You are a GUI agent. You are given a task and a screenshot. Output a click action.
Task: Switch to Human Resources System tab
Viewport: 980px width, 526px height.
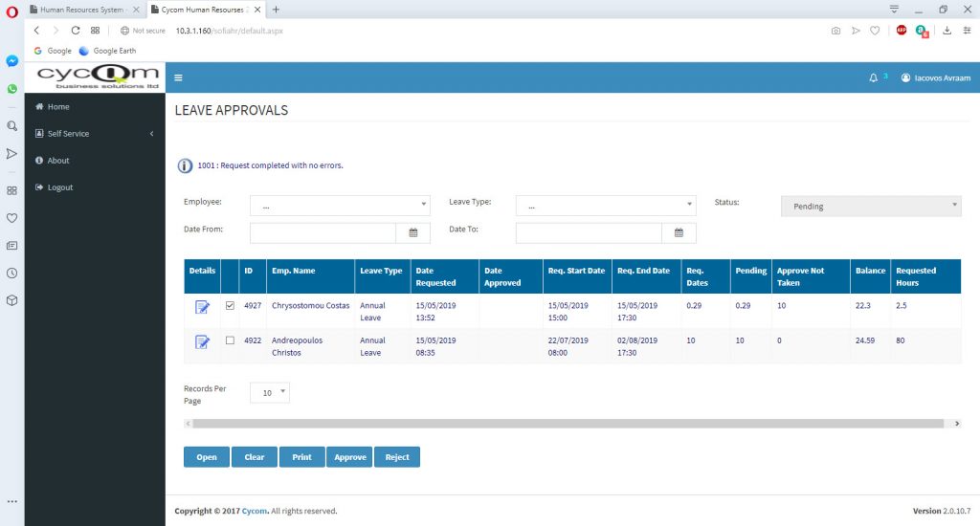tap(84, 10)
